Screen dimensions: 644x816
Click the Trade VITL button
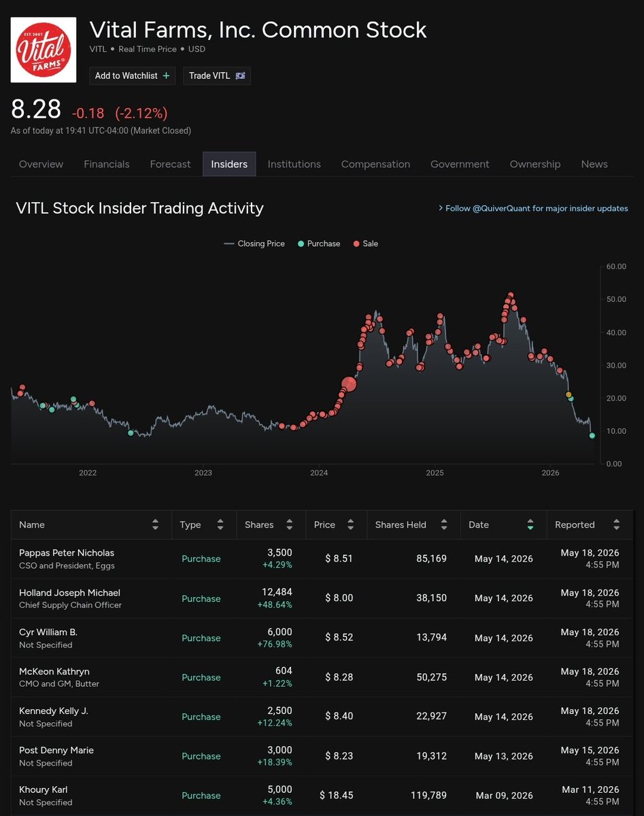click(217, 75)
